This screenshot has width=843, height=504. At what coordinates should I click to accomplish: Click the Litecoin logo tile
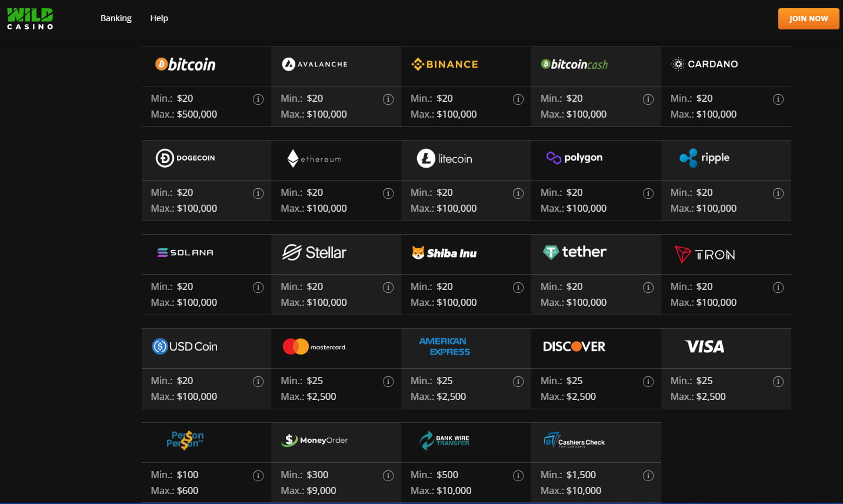click(x=445, y=158)
